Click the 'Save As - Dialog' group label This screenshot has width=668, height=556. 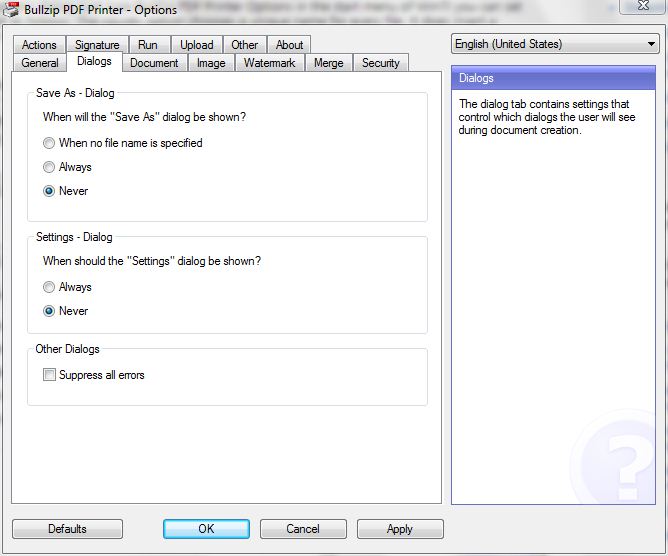[x=75, y=93]
